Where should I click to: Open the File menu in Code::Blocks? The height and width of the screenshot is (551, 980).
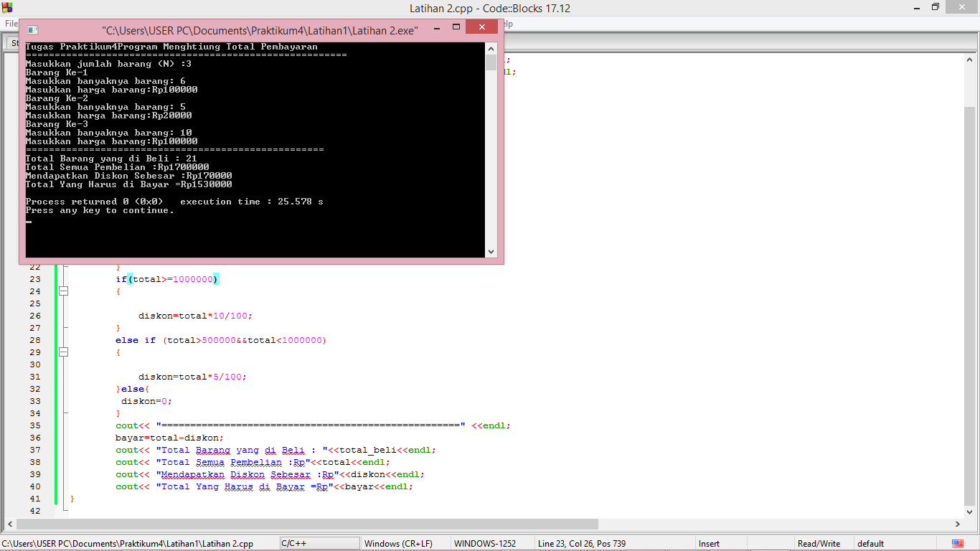click(10, 24)
